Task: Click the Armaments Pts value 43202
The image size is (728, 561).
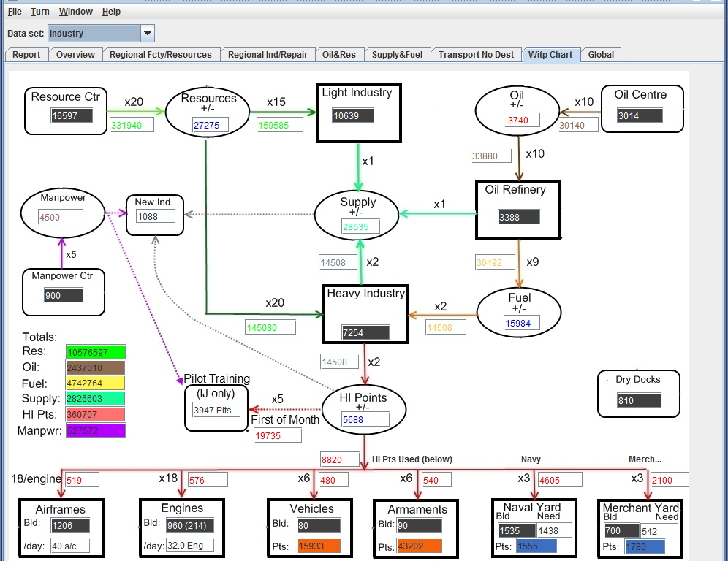Action: pyautogui.click(x=420, y=546)
